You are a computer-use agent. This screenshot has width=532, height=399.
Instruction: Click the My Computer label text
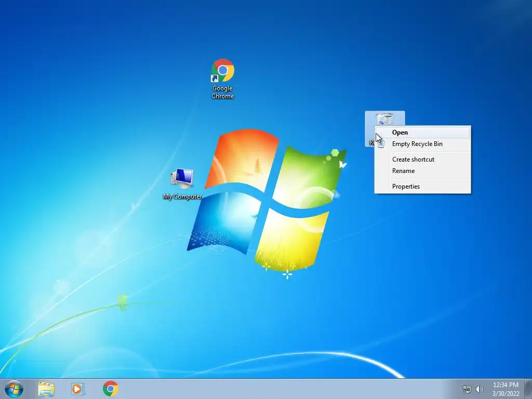coord(182,196)
